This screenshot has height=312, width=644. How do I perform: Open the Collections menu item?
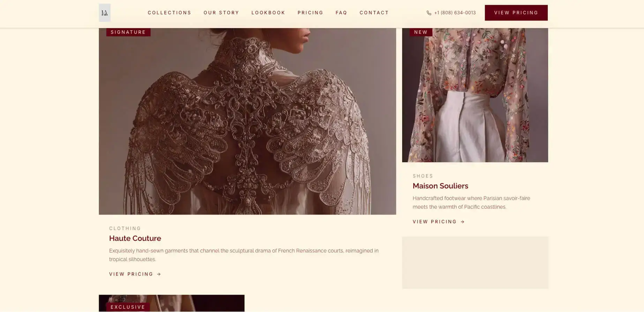point(169,13)
